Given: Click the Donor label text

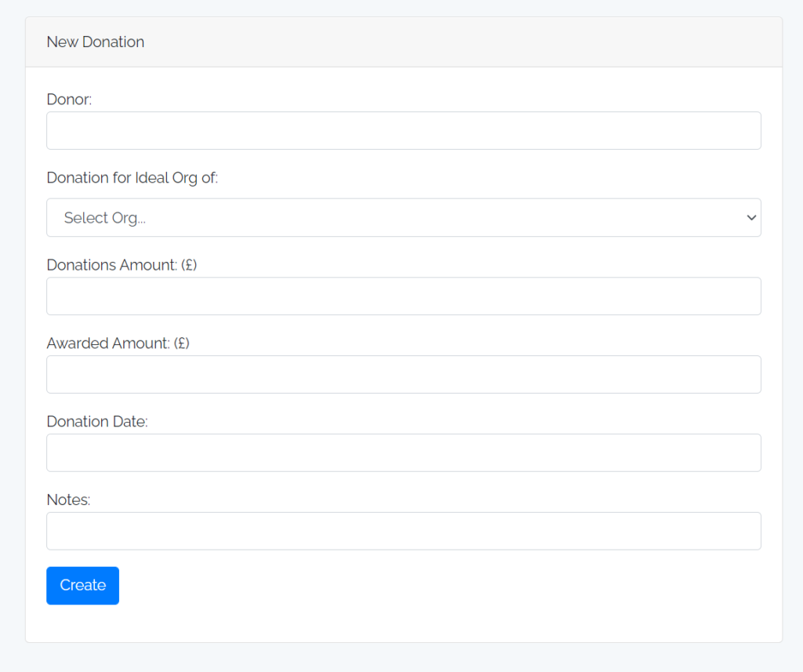Looking at the screenshot, I should click(68, 100).
